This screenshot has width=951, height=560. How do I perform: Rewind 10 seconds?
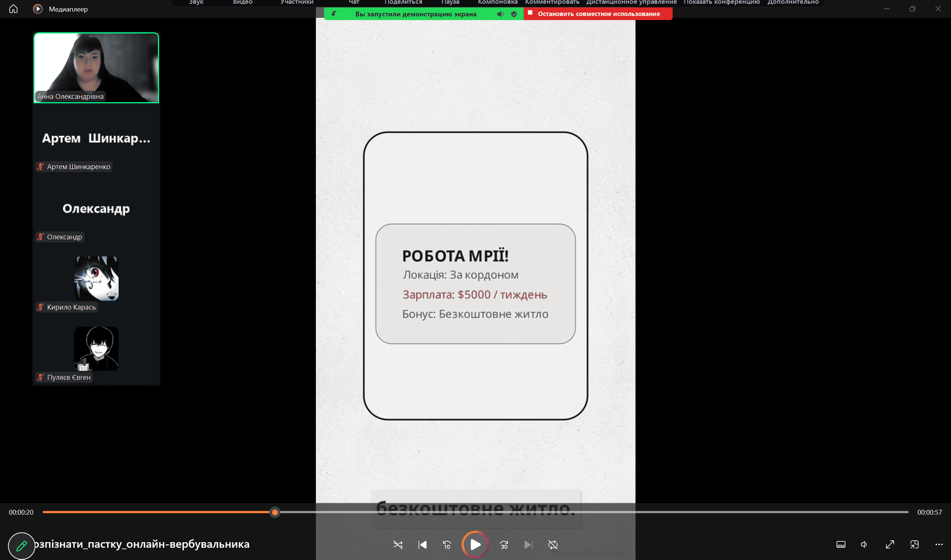pyautogui.click(x=447, y=544)
